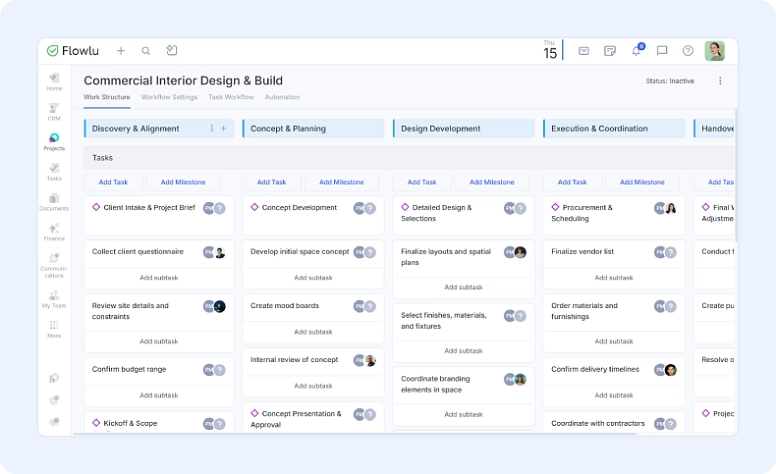
Task: Open My Team from the sidebar
Action: [x=54, y=298]
